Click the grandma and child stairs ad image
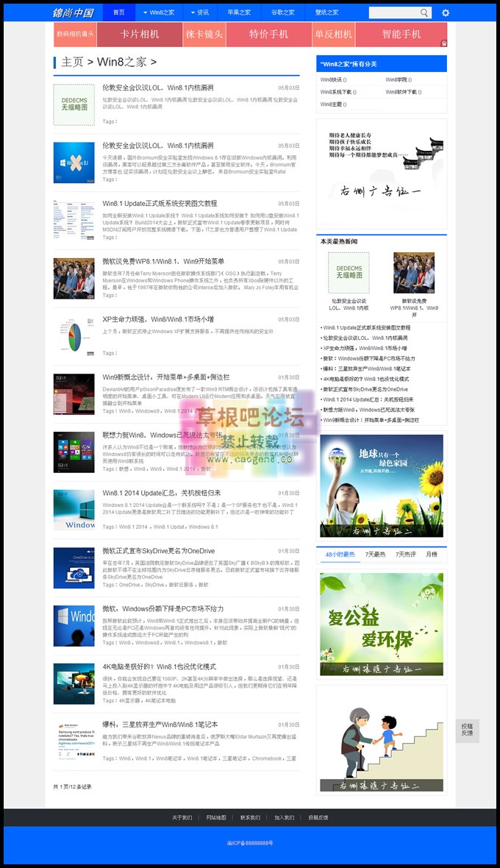This screenshot has height=868, width=500. tap(382, 740)
